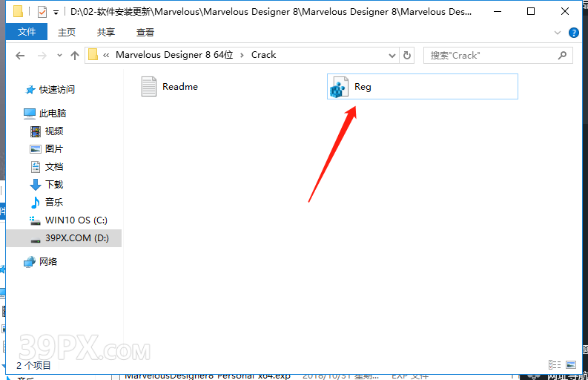The width and height of the screenshot is (588, 380).
Task: Close the Crack Explorer window
Action: coord(565,12)
